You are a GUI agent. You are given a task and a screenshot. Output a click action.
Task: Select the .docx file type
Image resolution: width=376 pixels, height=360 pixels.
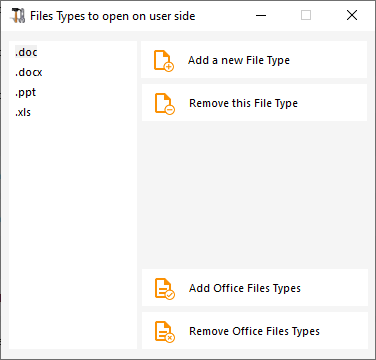coord(29,72)
